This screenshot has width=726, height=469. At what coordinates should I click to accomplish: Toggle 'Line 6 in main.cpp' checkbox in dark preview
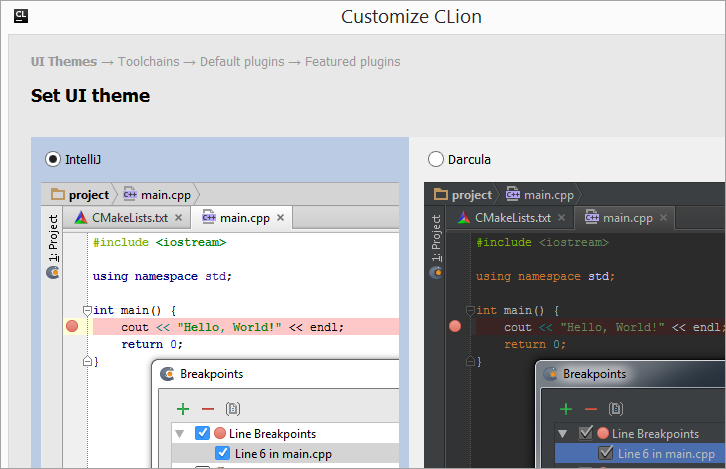pyautogui.click(x=605, y=454)
